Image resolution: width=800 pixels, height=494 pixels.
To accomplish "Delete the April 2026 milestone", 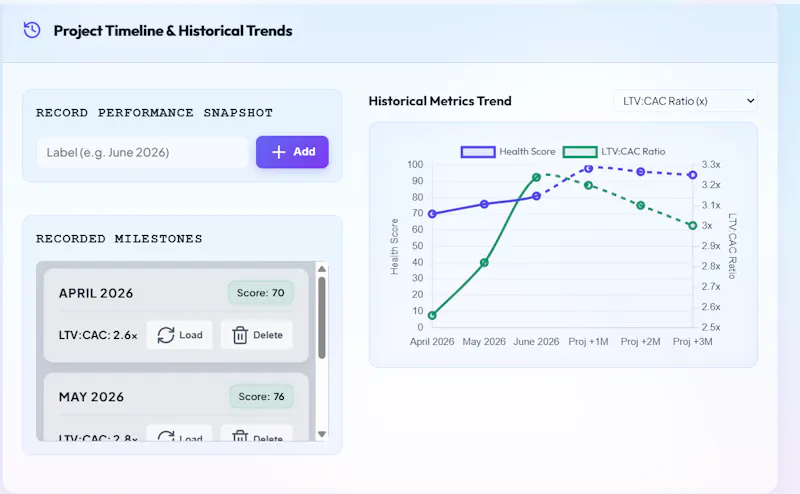I will tap(257, 335).
